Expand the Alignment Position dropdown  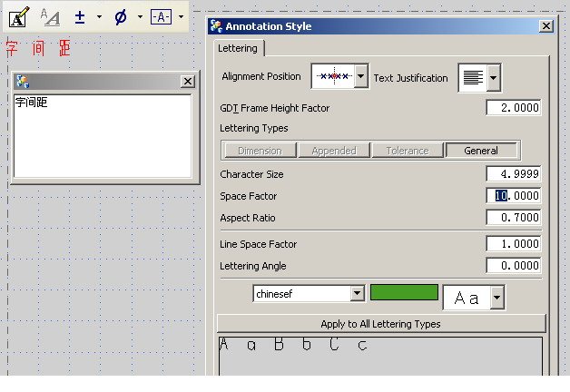pos(361,77)
